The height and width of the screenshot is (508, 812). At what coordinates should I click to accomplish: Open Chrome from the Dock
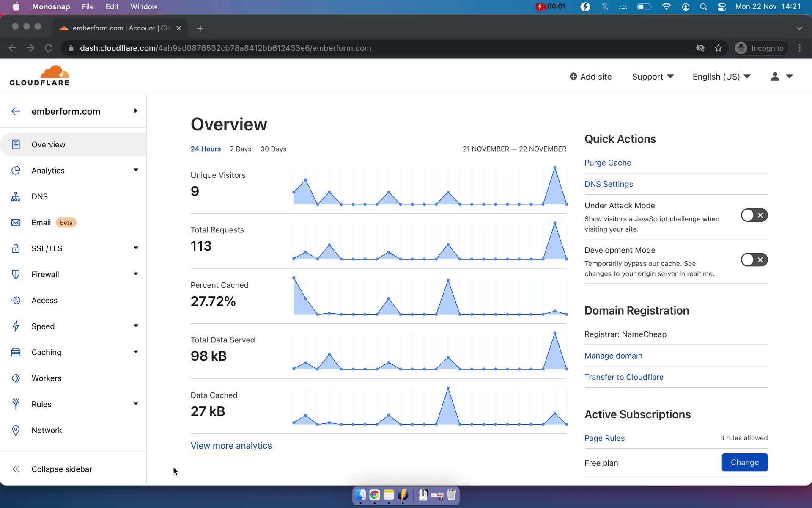click(375, 495)
